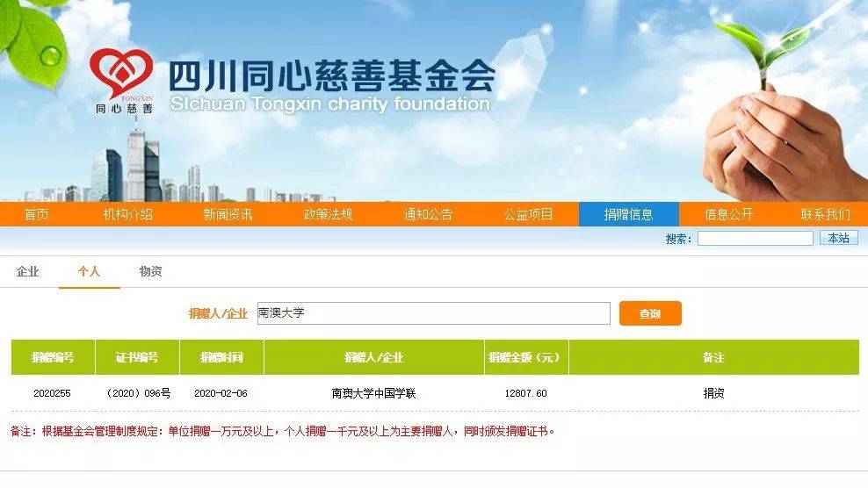Open the 公益项目 menu item
Image resolution: width=868 pixels, height=488 pixels.
click(528, 214)
